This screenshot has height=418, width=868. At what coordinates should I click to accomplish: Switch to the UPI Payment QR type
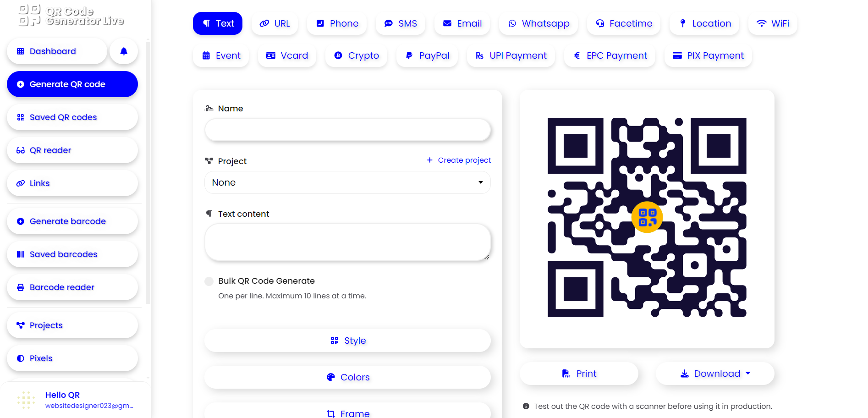click(x=511, y=55)
